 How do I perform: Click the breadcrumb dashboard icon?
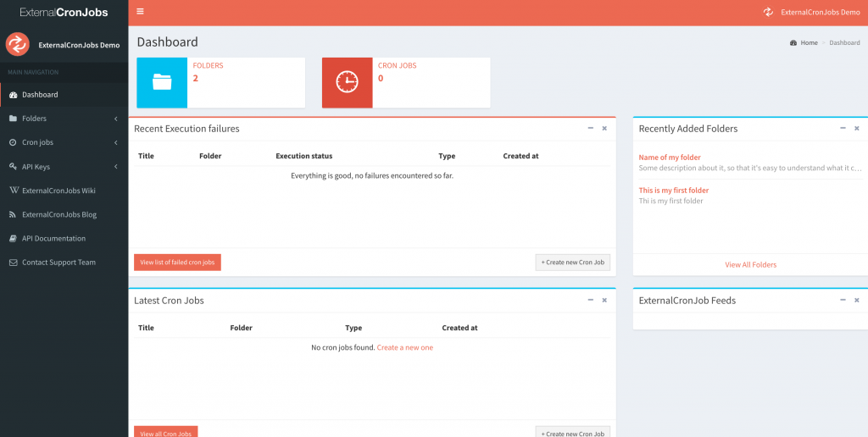pyautogui.click(x=793, y=42)
